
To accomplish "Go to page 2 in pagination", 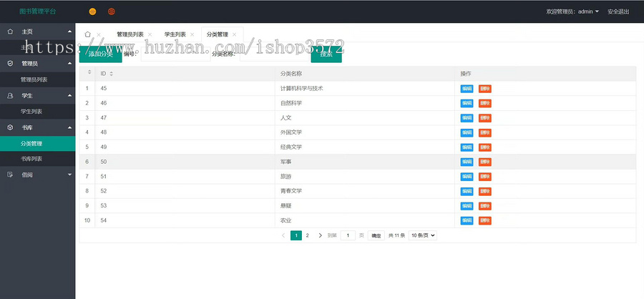I will tap(307, 235).
